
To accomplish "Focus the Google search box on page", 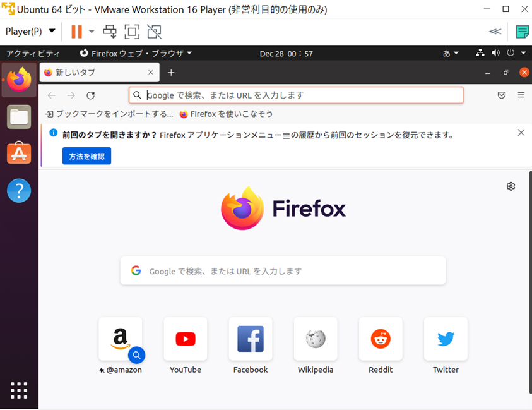I will (x=283, y=271).
